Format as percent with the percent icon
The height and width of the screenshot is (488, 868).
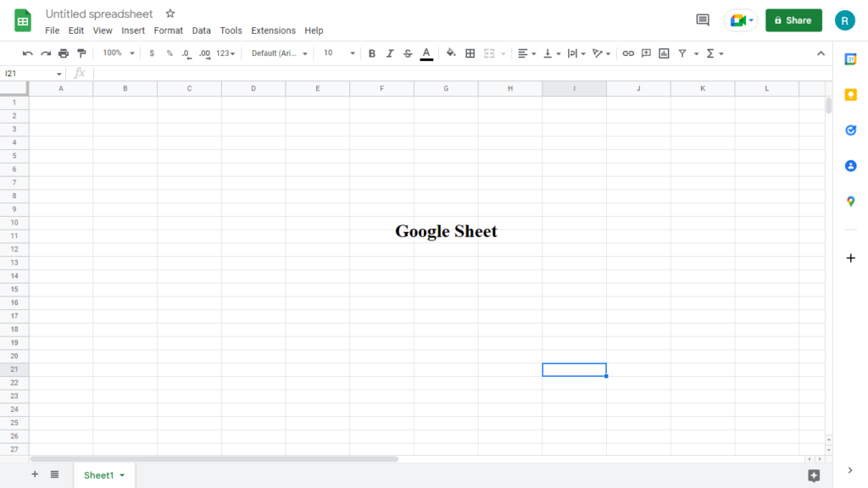[x=170, y=53]
